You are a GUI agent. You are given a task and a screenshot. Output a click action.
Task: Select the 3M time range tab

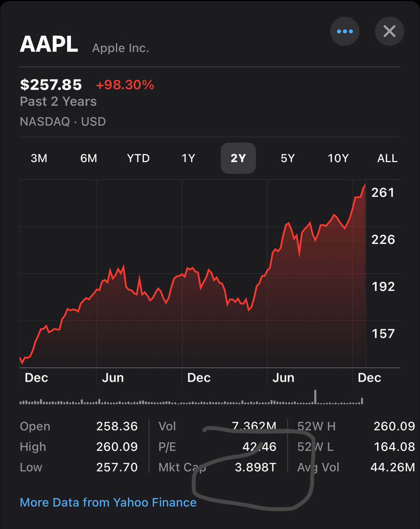pos(39,158)
